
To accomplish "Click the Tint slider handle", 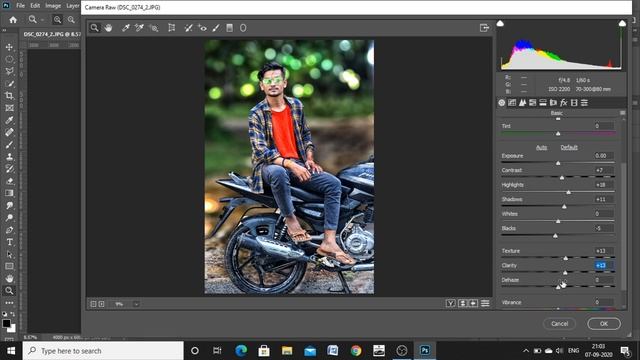I will click(x=558, y=133).
